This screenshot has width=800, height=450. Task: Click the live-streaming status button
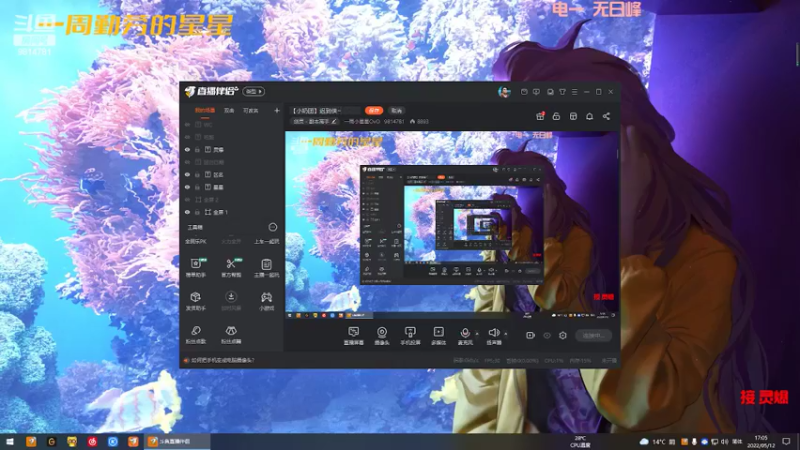point(593,335)
